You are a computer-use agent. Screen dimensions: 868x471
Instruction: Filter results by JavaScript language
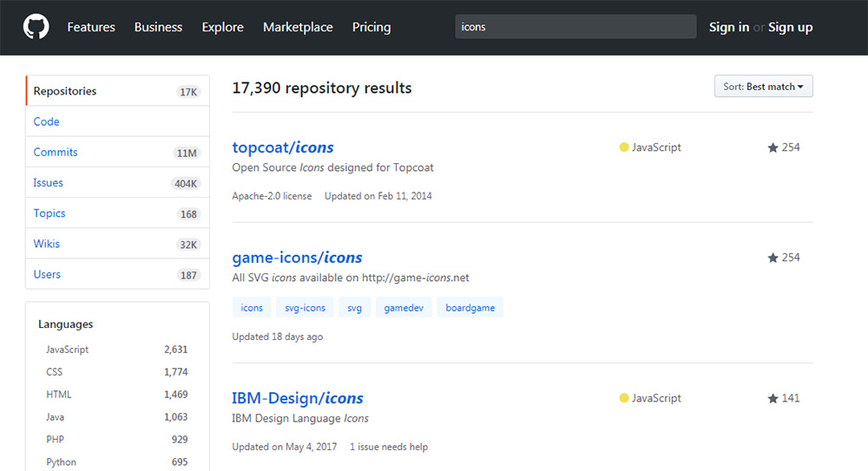click(x=68, y=350)
